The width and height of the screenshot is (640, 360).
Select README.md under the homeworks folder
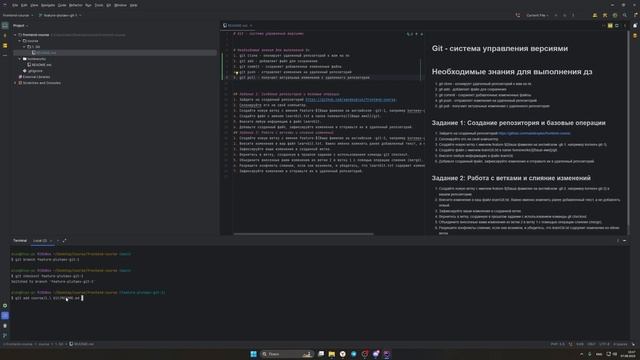click(39, 64)
